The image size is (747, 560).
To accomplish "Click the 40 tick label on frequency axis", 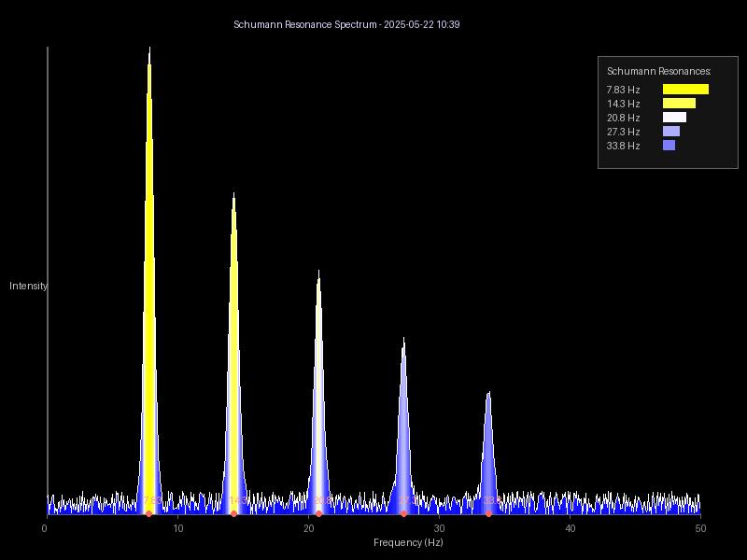I will click(571, 528).
